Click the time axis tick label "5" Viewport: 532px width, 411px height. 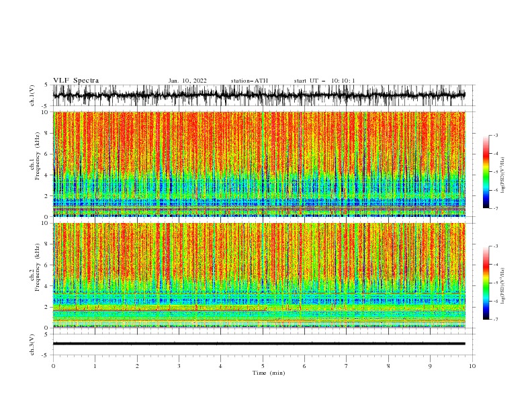[263, 366]
